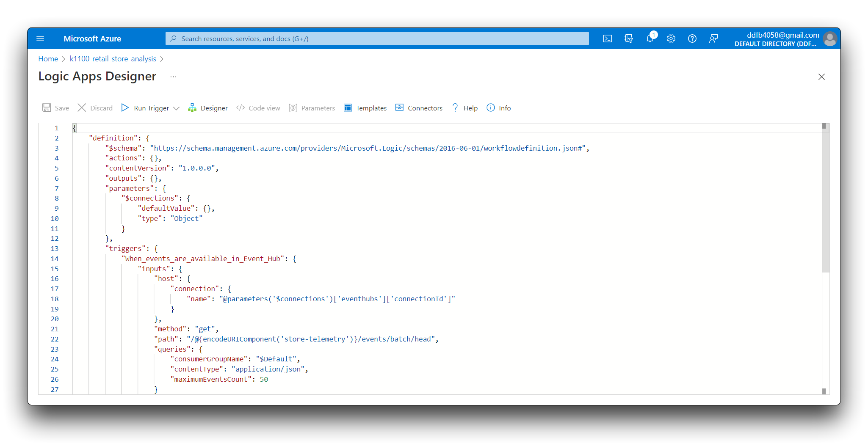The width and height of the screenshot is (868, 446).
Task: Click "When_events_are_available_in_Event_Hub" trigger name
Action: 203,259
